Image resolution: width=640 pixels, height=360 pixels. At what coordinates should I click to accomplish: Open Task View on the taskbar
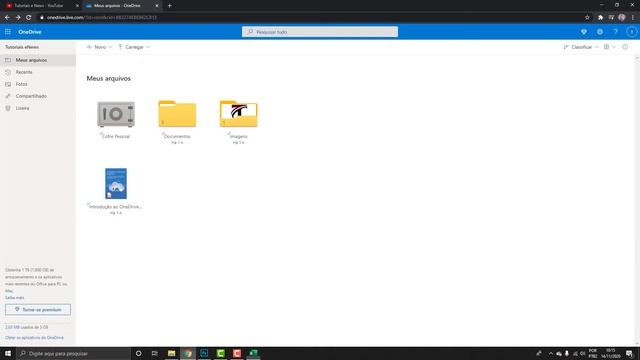pos(154,353)
